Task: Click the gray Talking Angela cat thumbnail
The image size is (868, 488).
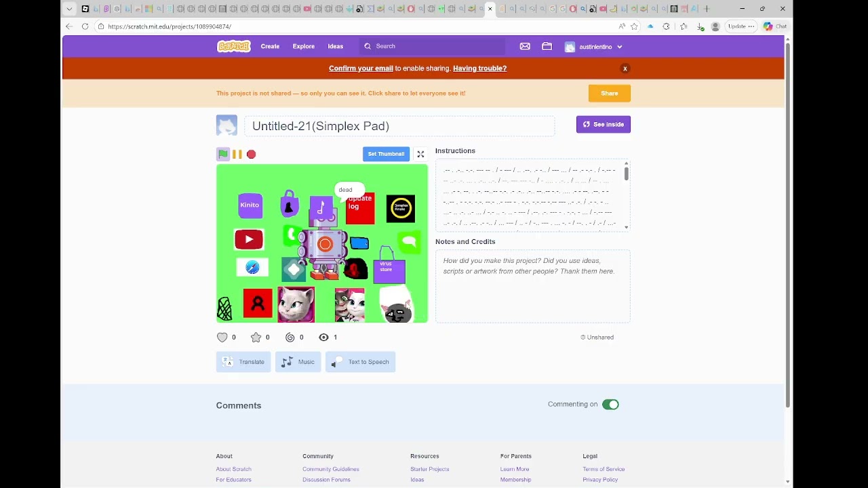Action: click(296, 304)
